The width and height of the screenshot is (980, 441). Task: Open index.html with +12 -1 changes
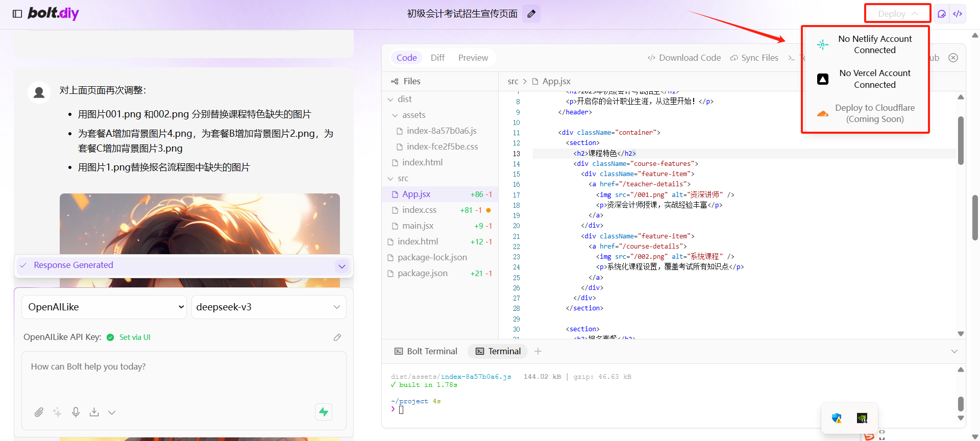pos(440,241)
